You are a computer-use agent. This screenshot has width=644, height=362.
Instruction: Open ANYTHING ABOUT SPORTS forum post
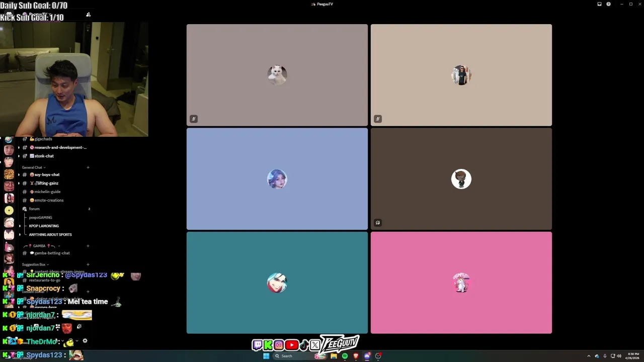pyautogui.click(x=50, y=234)
